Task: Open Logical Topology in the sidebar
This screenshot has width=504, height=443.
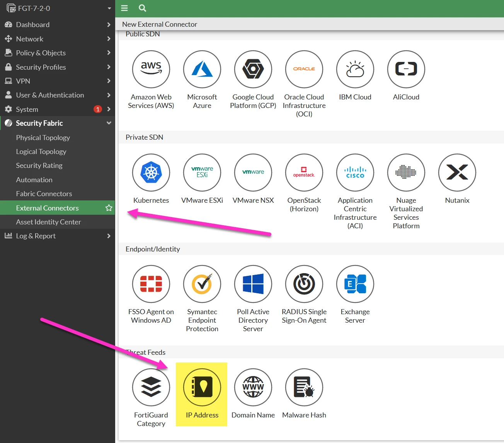Action: coord(41,152)
